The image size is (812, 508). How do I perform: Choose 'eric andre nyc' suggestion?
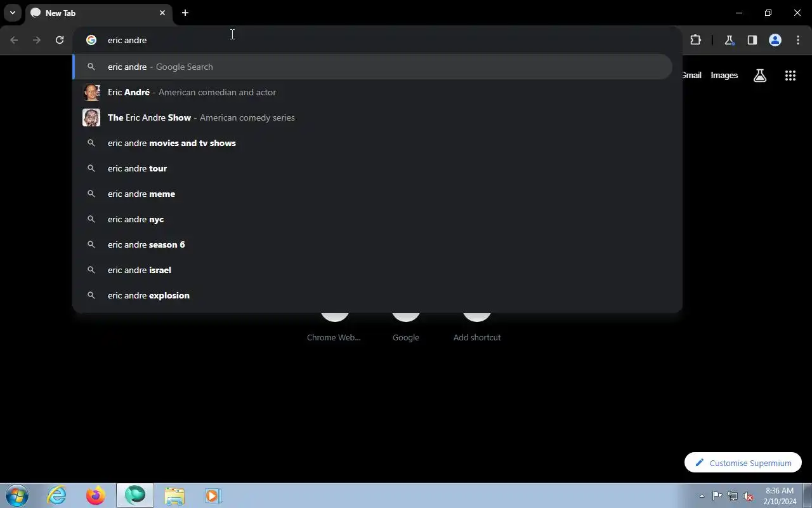[372, 219]
